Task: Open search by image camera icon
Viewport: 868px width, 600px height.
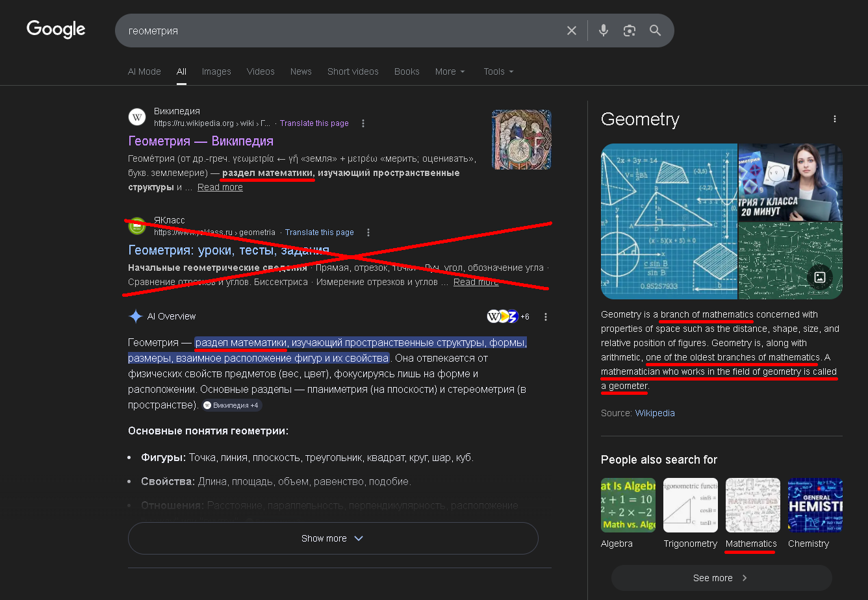Action: tap(629, 31)
